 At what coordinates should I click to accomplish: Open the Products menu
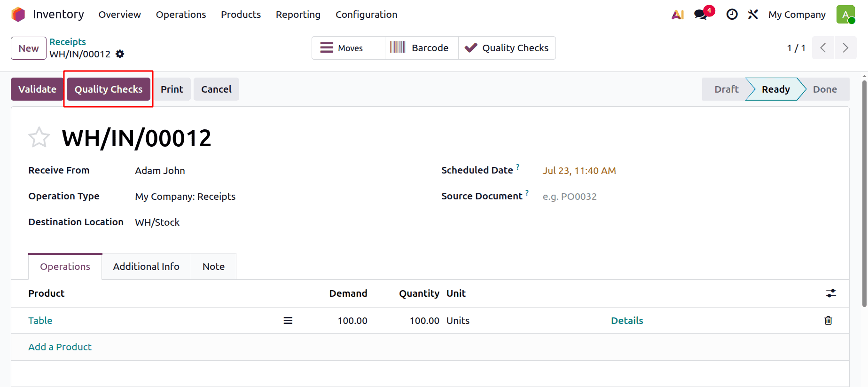click(x=241, y=15)
